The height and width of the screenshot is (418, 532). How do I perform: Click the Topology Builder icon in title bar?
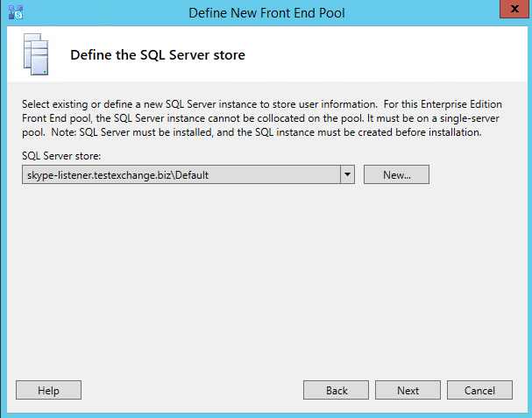tap(16, 12)
